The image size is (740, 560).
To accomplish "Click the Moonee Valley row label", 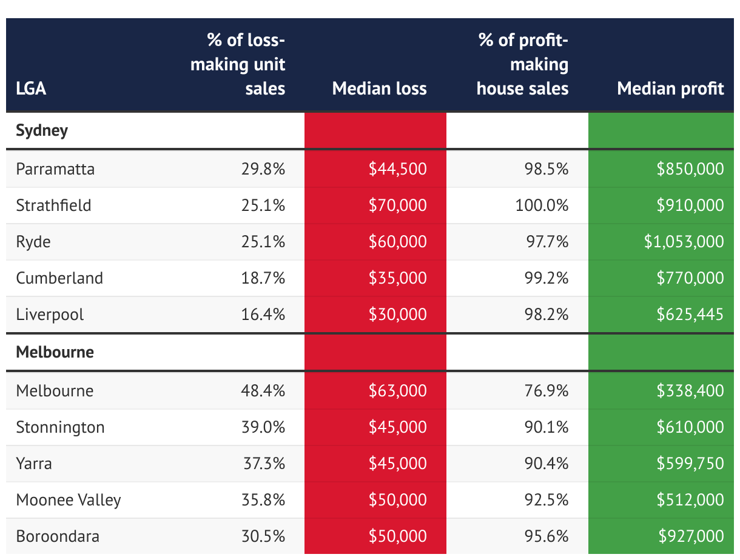I will tap(69, 500).
